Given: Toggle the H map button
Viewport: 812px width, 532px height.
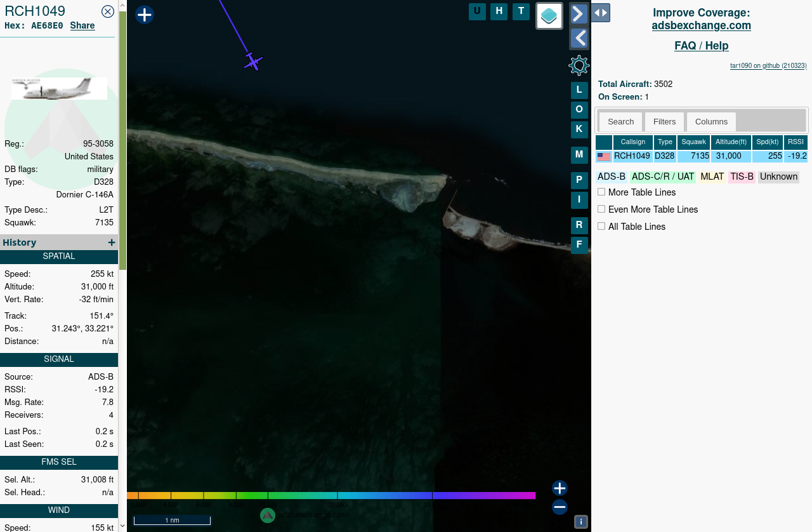Looking at the screenshot, I should click(499, 11).
